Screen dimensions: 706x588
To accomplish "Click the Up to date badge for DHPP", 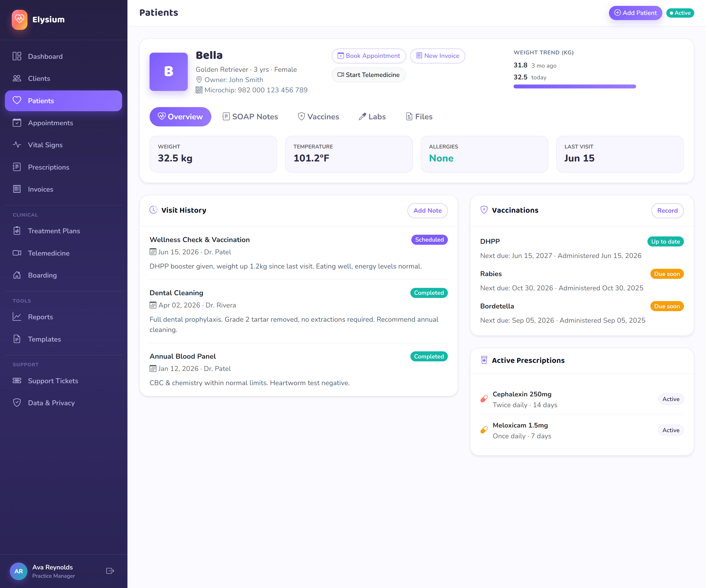I will click(665, 242).
